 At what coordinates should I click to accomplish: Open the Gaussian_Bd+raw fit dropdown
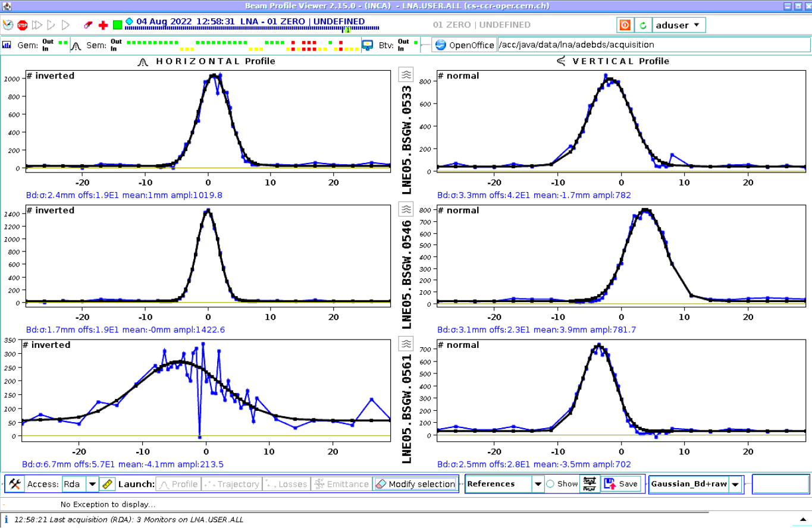(x=735, y=484)
